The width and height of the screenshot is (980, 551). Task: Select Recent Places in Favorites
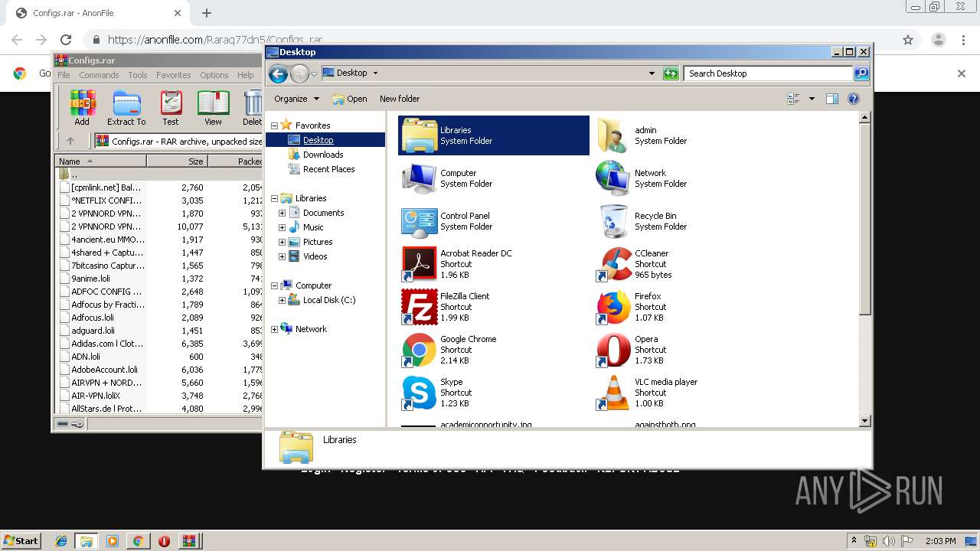[328, 169]
